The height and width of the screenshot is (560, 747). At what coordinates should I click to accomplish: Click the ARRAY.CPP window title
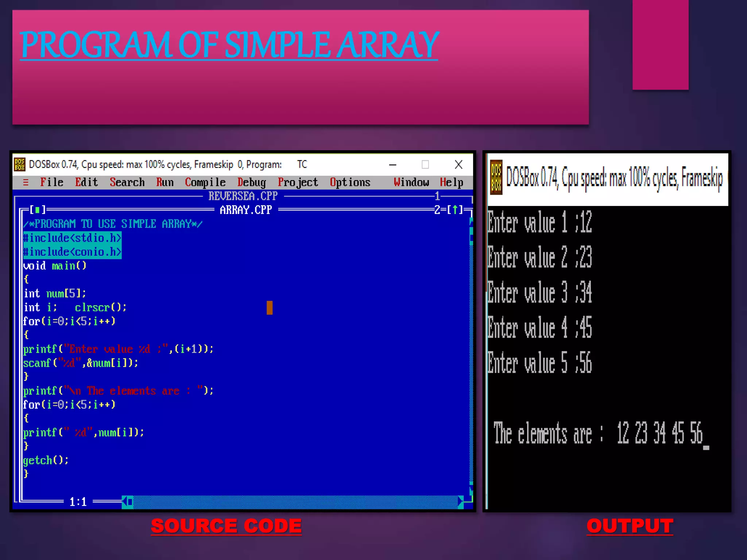click(246, 210)
